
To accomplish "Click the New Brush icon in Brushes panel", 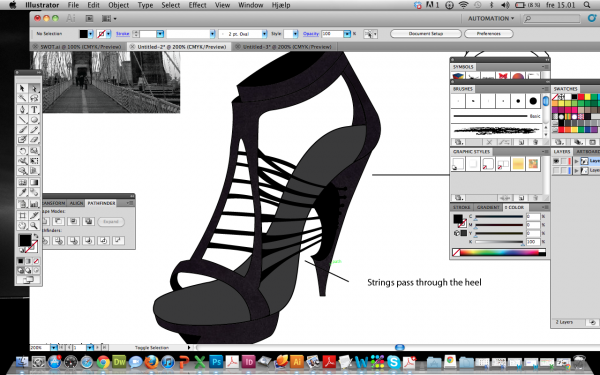I will [521, 142].
